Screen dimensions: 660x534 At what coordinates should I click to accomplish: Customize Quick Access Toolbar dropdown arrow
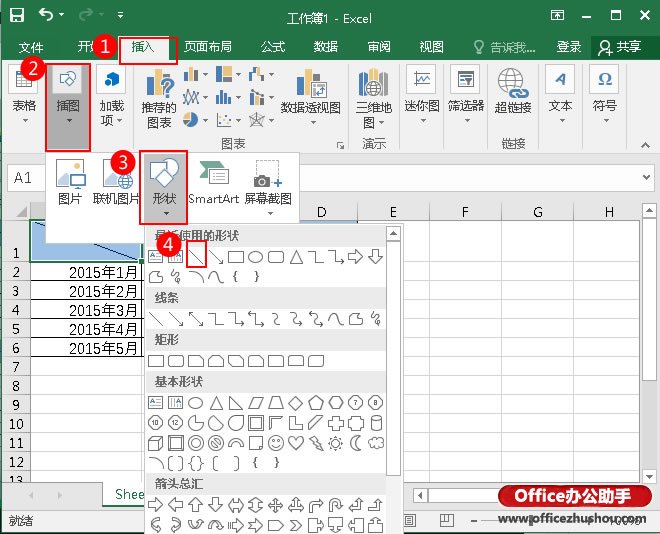(x=120, y=15)
